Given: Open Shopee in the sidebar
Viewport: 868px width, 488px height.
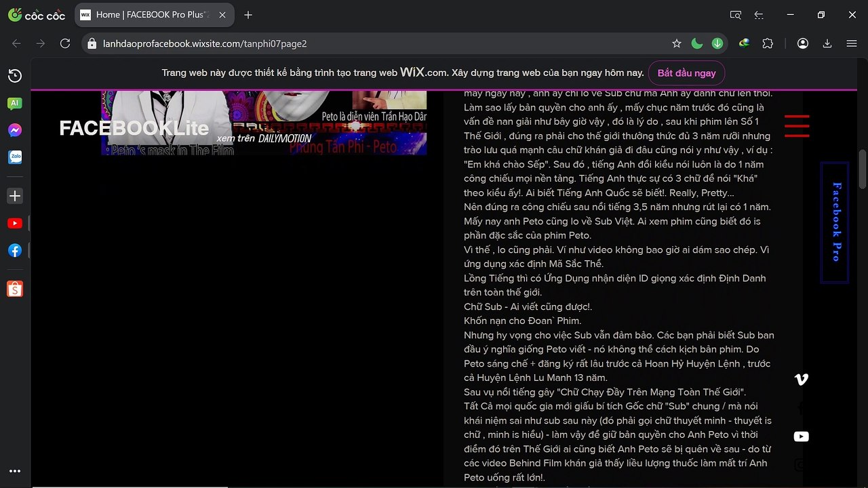Looking at the screenshot, I should tap(15, 289).
